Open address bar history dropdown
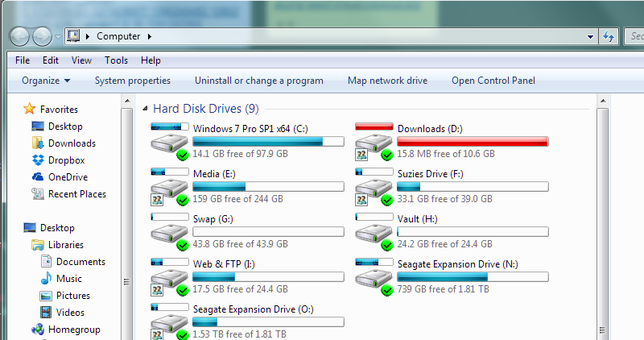This screenshot has width=644, height=340. point(590,36)
